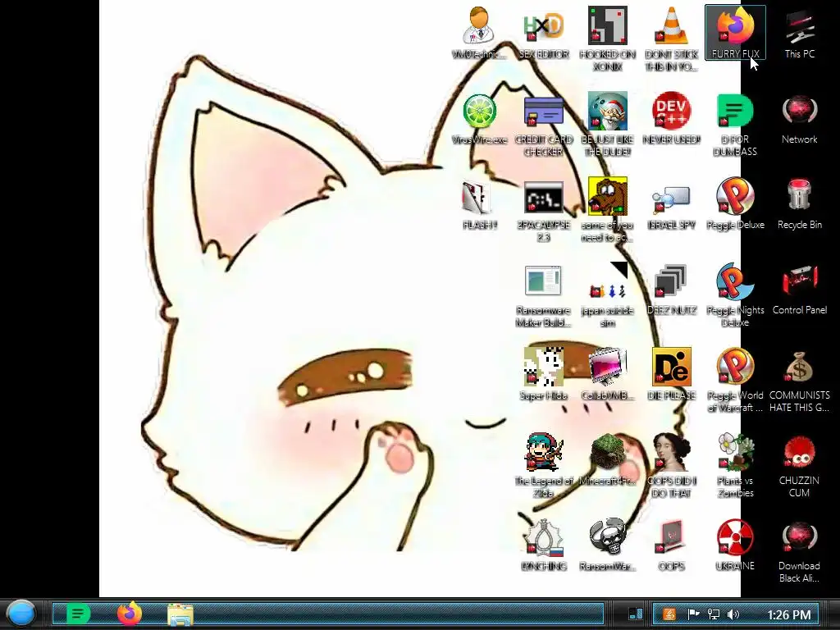Open the NEVER USED! Dev-C++ shortcut
This screenshot has width=840, height=630.
pyautogui.click(x=671, y=119)
